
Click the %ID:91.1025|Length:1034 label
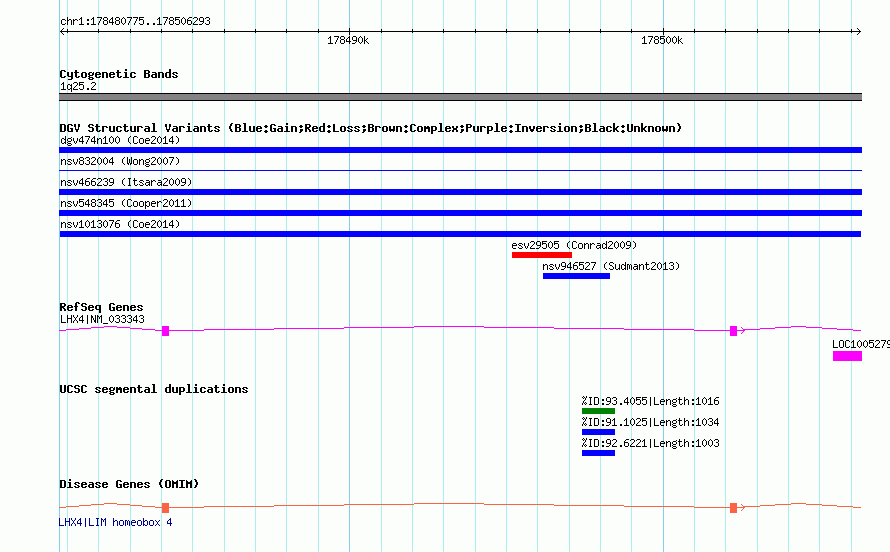(650, 422)
